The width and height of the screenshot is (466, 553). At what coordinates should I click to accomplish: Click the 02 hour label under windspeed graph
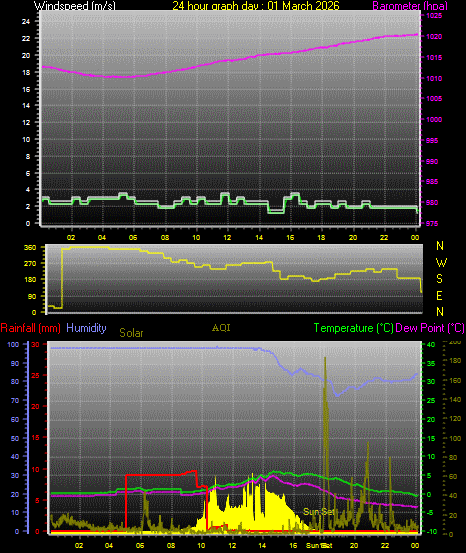point(71,237)
